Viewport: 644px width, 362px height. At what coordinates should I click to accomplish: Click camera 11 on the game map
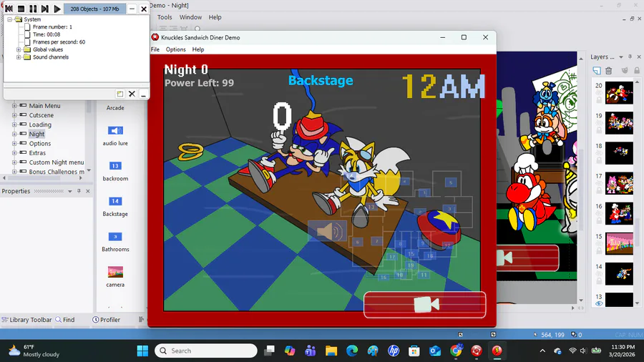point(424,275)
